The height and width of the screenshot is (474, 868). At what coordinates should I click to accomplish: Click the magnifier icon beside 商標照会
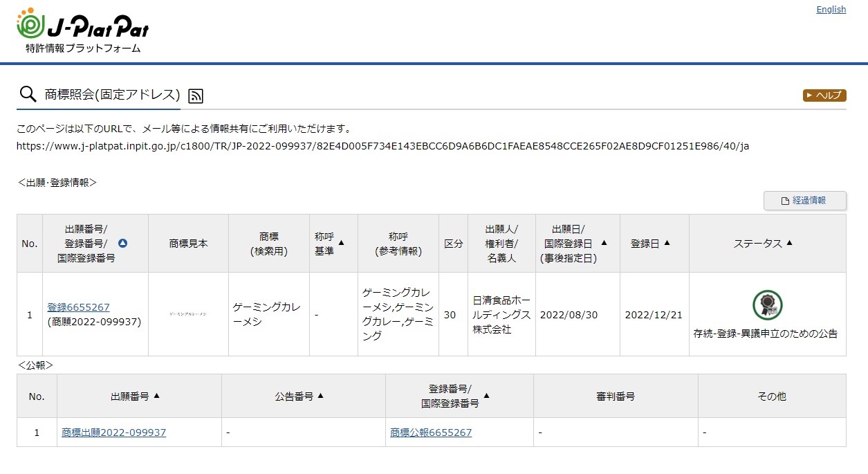(x=28, y=95)
